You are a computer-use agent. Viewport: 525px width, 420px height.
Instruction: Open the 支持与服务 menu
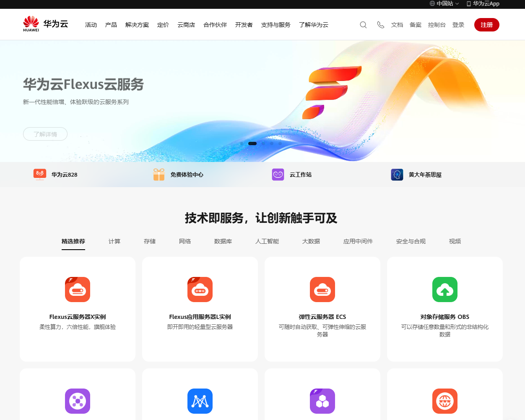click(x=276, y=25)
